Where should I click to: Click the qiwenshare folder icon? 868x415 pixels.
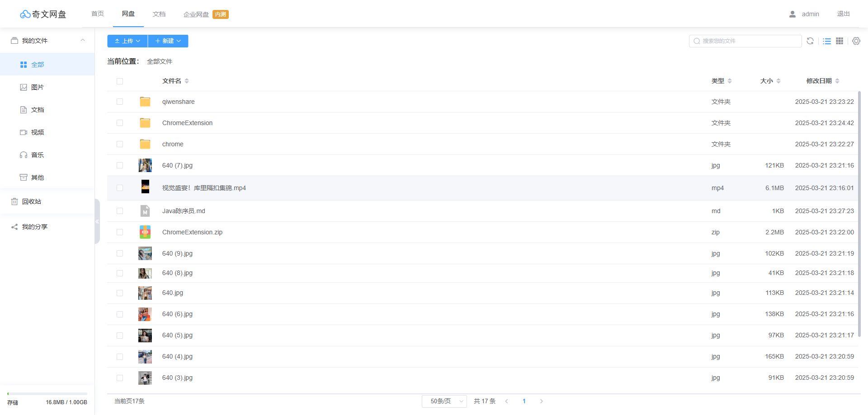tap(145, 102)
